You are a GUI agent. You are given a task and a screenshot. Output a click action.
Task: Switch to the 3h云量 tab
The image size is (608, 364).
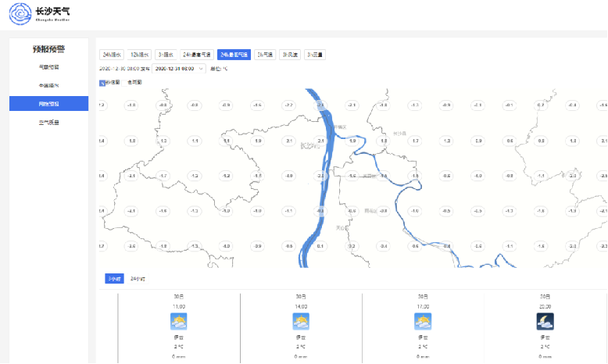[315, 55]
